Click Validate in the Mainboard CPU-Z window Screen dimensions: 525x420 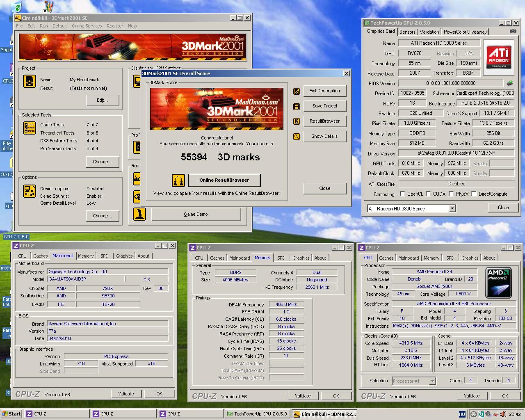coord(126,394)
